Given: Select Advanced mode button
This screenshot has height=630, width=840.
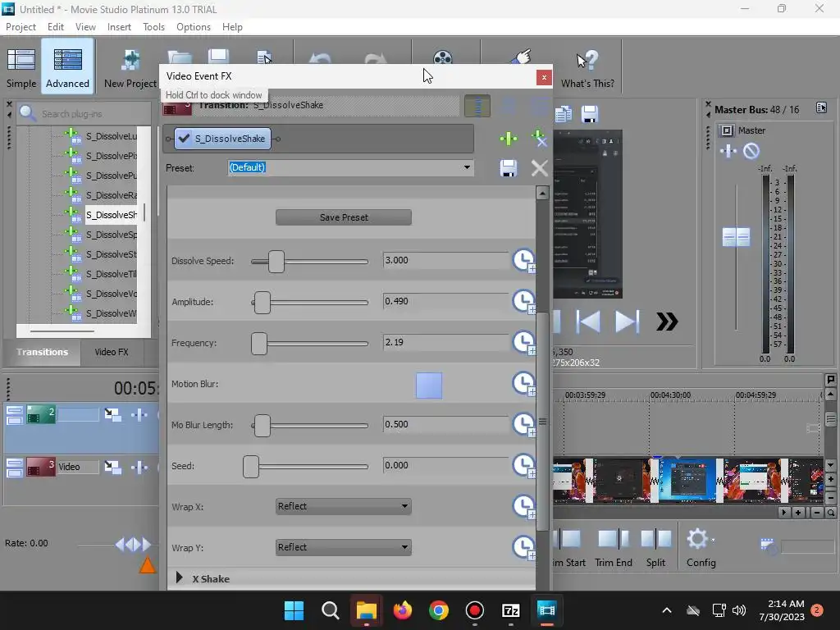Looking at the screenshot, I should (x=67, y=68).
